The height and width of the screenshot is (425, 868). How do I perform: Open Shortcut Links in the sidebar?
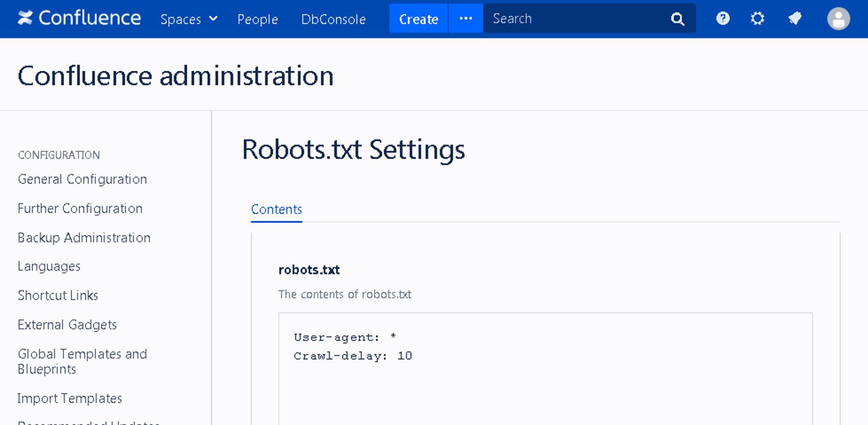(58, 296)
